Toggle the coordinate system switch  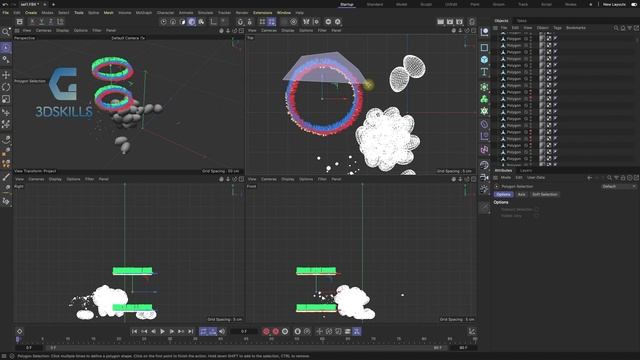(x=60, y=22)
